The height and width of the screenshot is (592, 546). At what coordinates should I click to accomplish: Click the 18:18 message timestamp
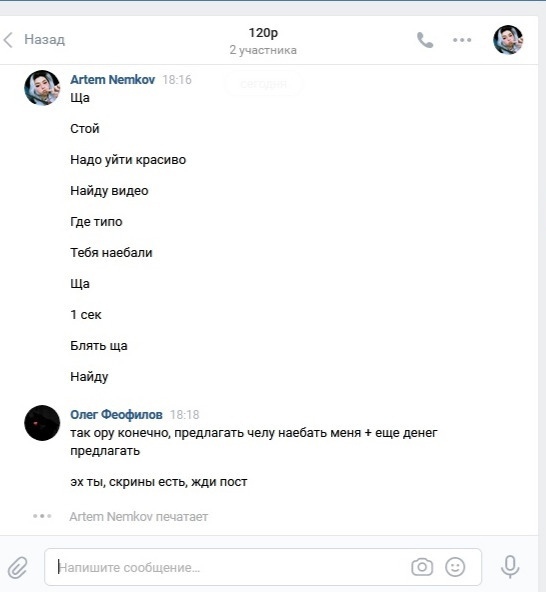click(184, 415)
